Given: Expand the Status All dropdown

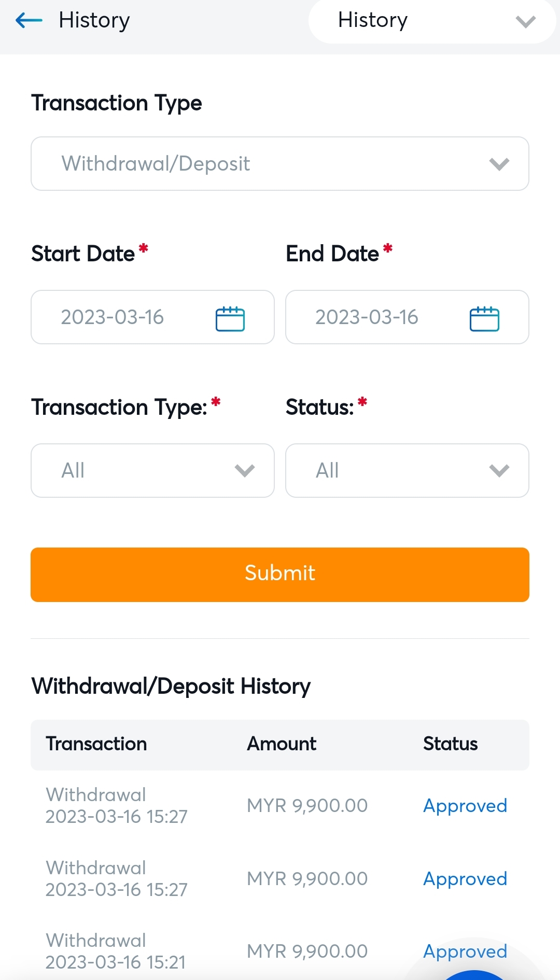Looking at the screenshot, I should click(407, 471).
